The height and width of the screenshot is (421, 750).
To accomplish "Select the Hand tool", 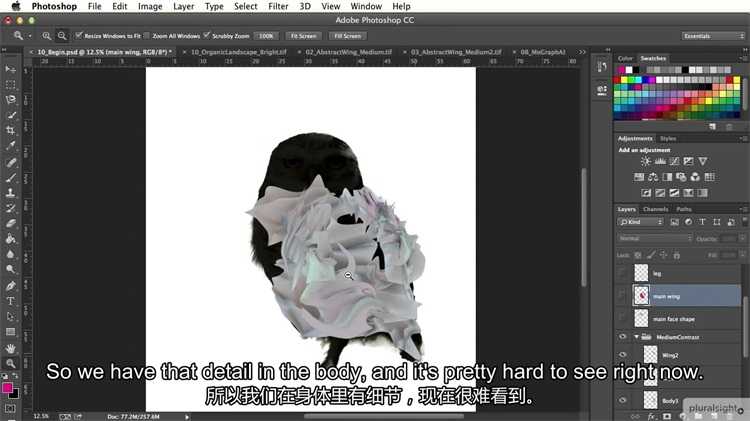I will click(10, 348).
